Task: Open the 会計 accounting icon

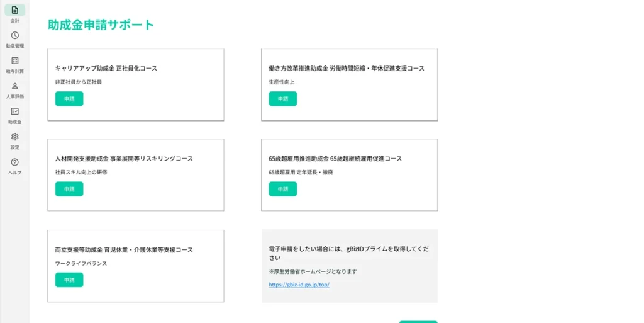Action: (x=14, y=10)
